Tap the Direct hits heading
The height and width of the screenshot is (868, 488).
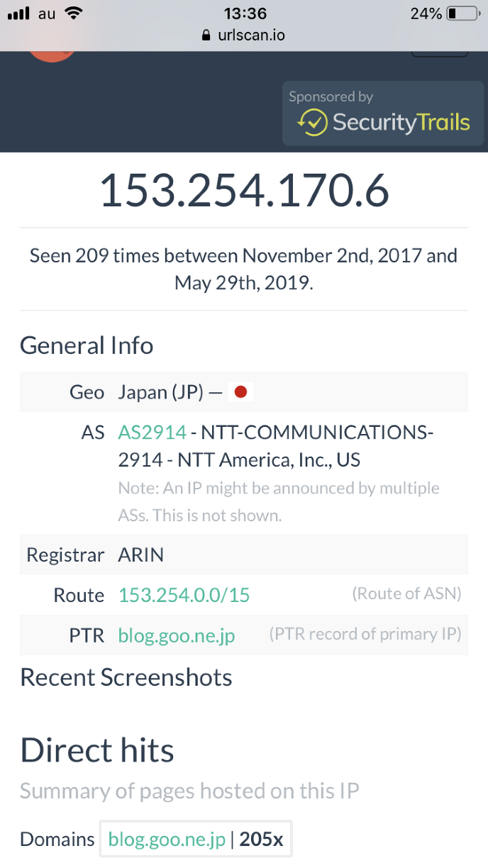click(97, 750)
